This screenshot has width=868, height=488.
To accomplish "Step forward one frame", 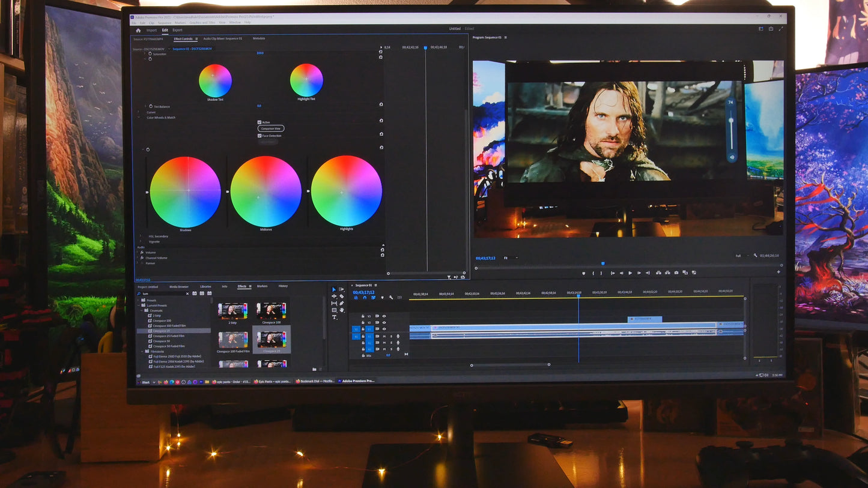I will pyautogui.click(x=639, y=273).
